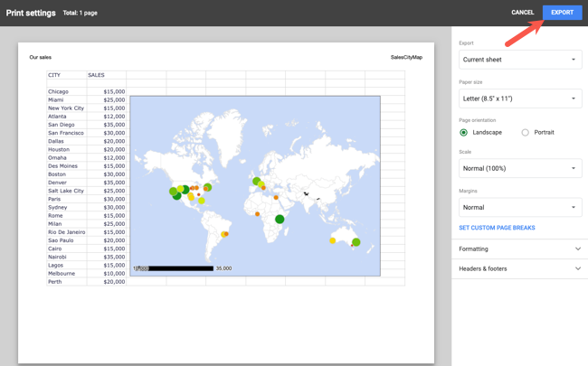Click the green marker over eastern Australia
588x366 pixels.
tap(356, 242)
